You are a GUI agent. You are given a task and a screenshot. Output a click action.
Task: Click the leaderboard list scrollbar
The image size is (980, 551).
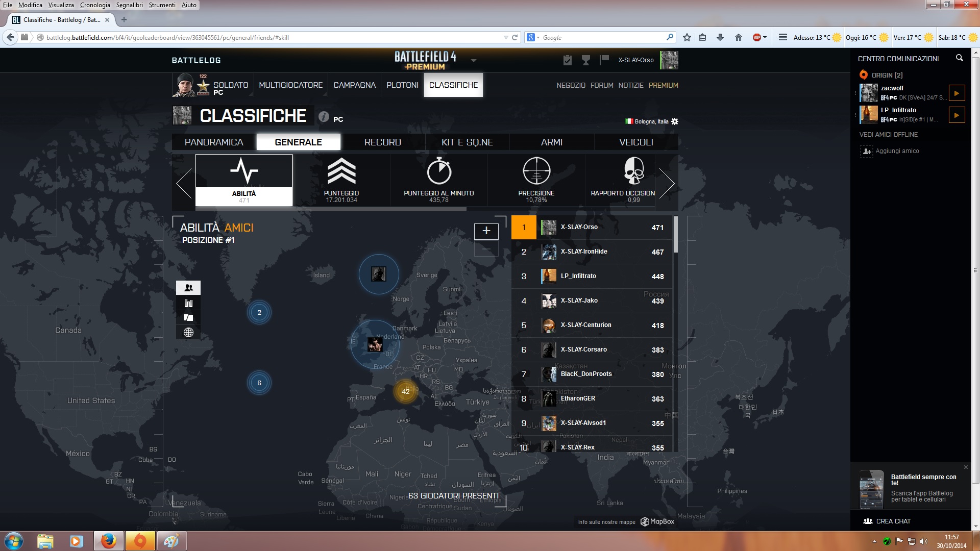tap(676, 234)
